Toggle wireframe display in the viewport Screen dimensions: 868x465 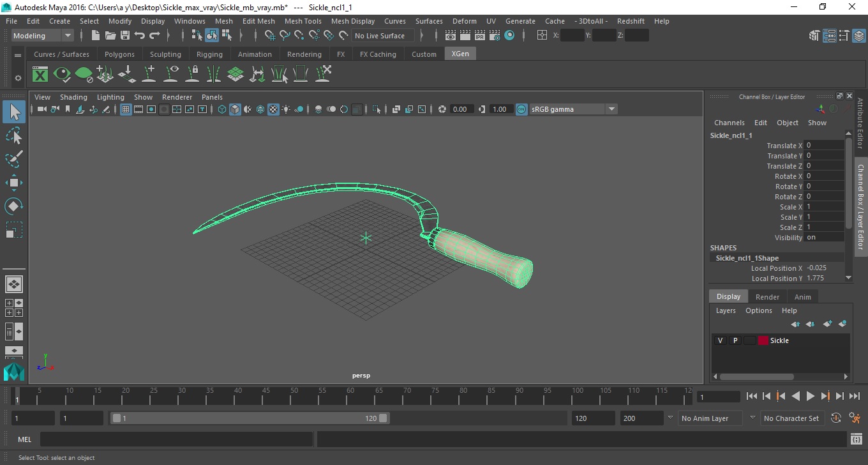click(x=222, y=109)
